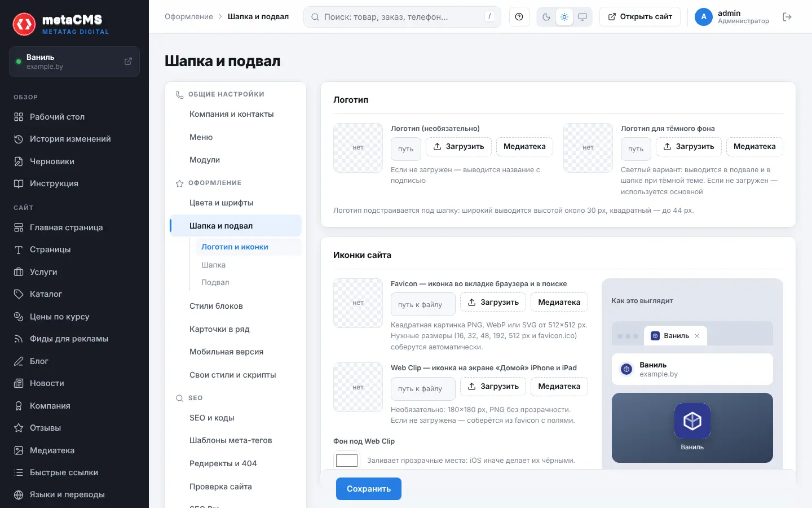The height and width of the screenshot is (508, 812).
Task: Click the Компания badge icon
Action: (19, 406)
